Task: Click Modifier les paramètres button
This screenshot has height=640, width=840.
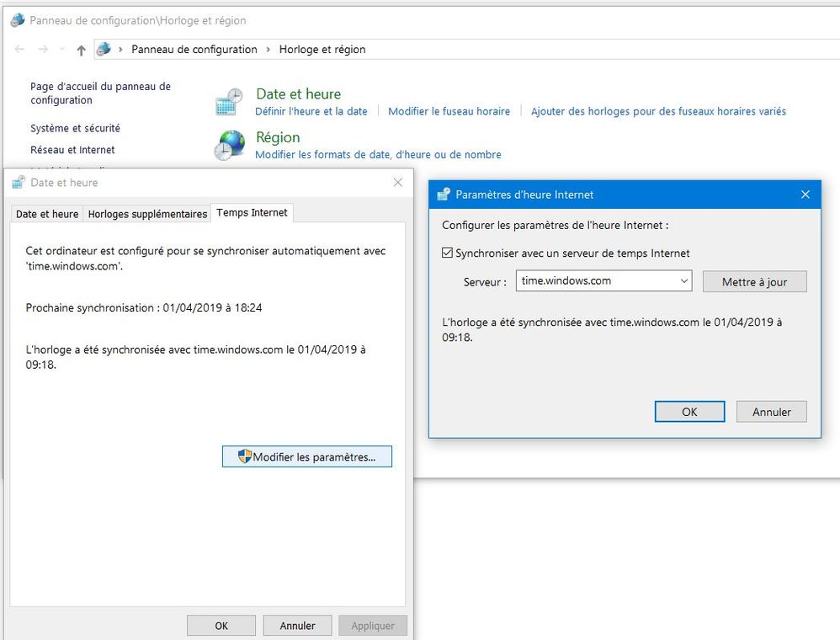Action: (307, 456)
